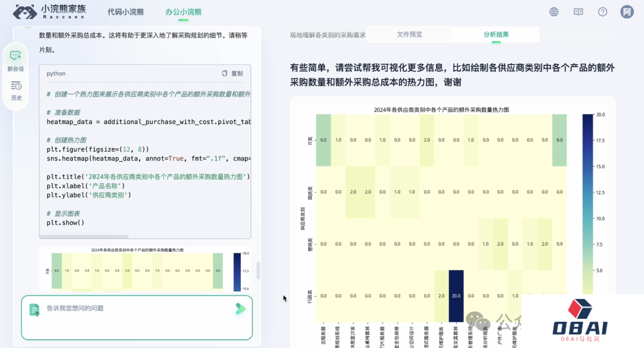This screenshot has height=348, width=644.
Task: Open the user avatar 阿 menu
Action: pos(627,12)
